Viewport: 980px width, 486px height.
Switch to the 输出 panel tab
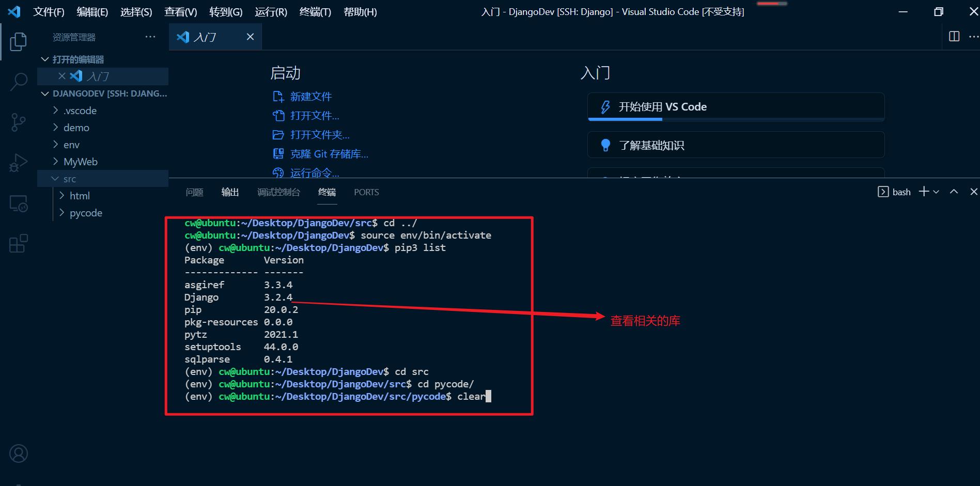(230, 192)
